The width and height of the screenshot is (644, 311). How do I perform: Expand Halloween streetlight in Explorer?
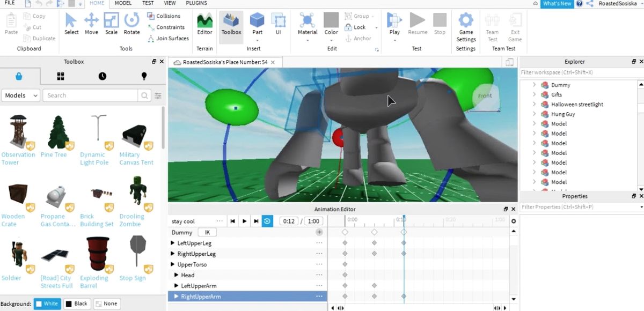tap(534, 104)
